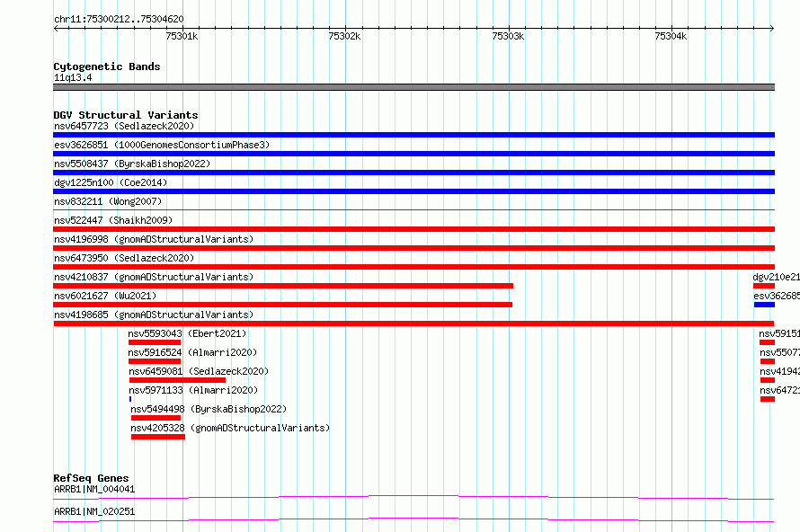Click the RefSeq Genes track title
The image size is (800, 532).
(91, 478)
